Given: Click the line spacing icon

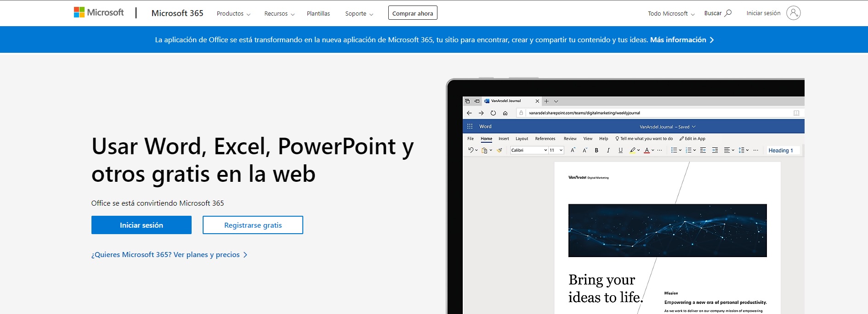Looking at the screenshot, I should tap(742, 150).
